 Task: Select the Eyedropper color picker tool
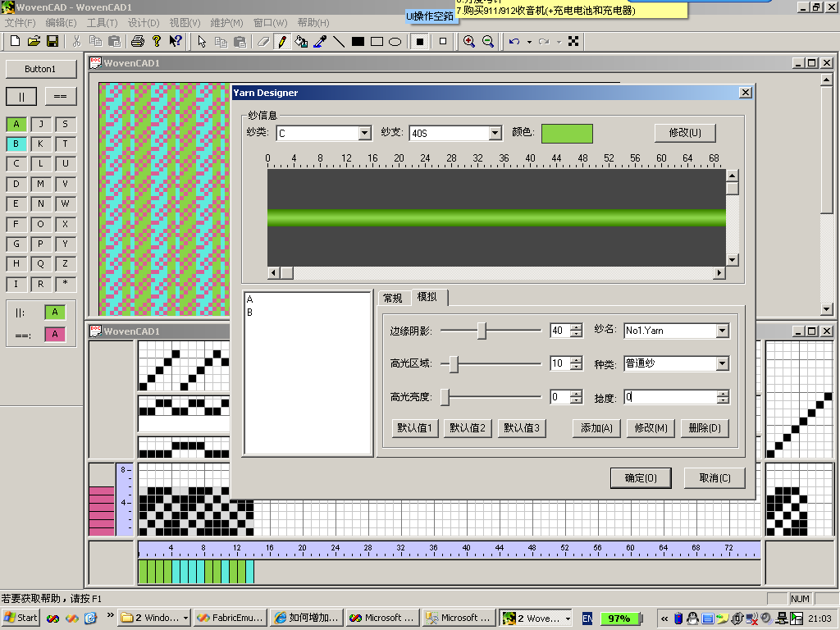(x=320, y=41)
